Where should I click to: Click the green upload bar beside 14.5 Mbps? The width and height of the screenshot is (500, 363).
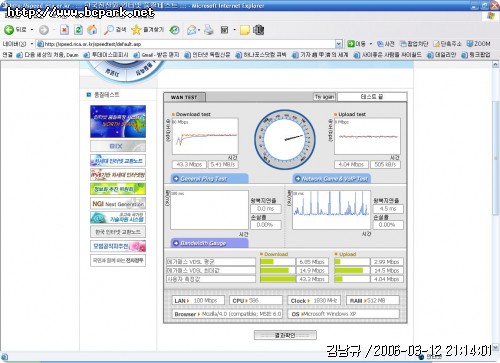[349, 271]
